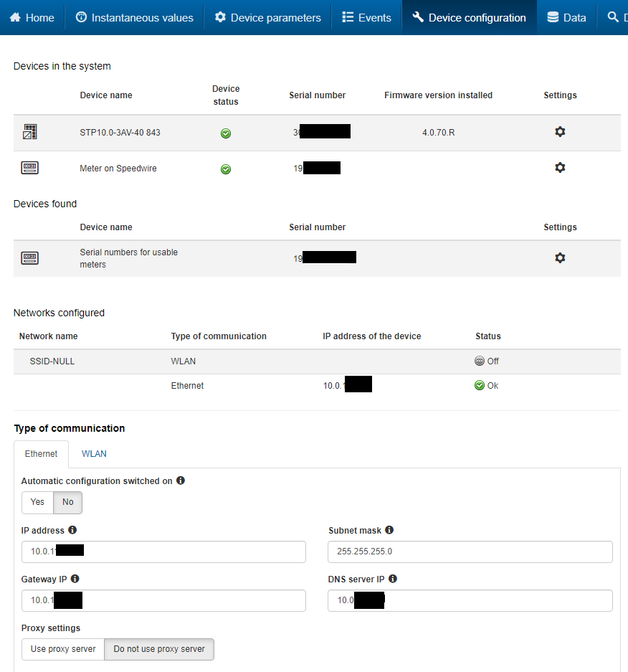The width and height of the screenshot is (628, 672).
Task: Open settings gear for Meter on Speedwire
Action: (x=560, y=168)
